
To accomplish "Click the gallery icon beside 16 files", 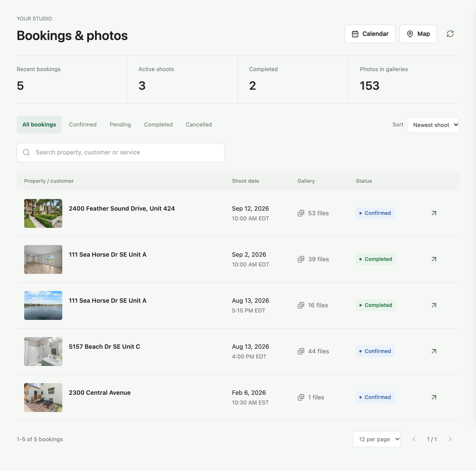I will [301, 305].
